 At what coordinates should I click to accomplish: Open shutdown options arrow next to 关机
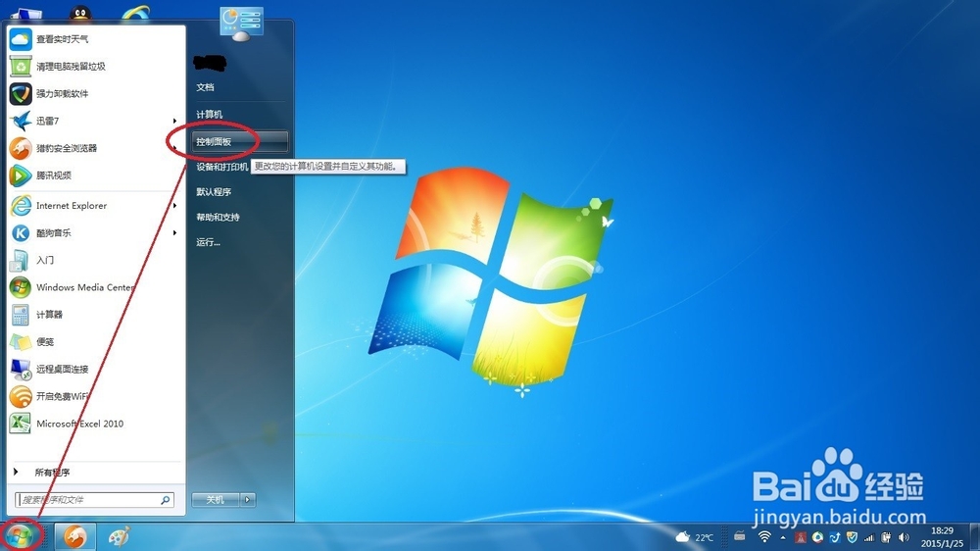248,500
